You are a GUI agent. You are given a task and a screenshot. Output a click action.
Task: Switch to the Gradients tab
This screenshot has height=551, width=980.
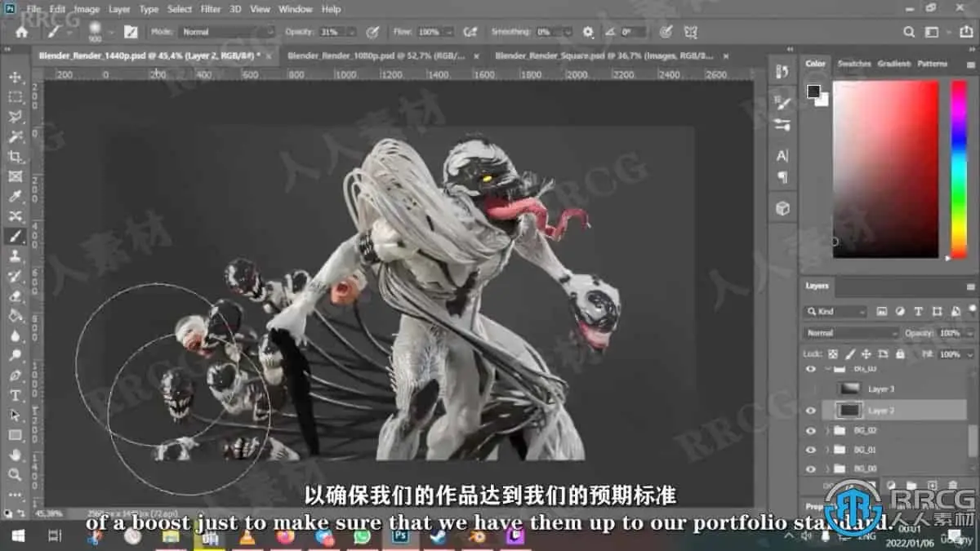tap(893, 64)
